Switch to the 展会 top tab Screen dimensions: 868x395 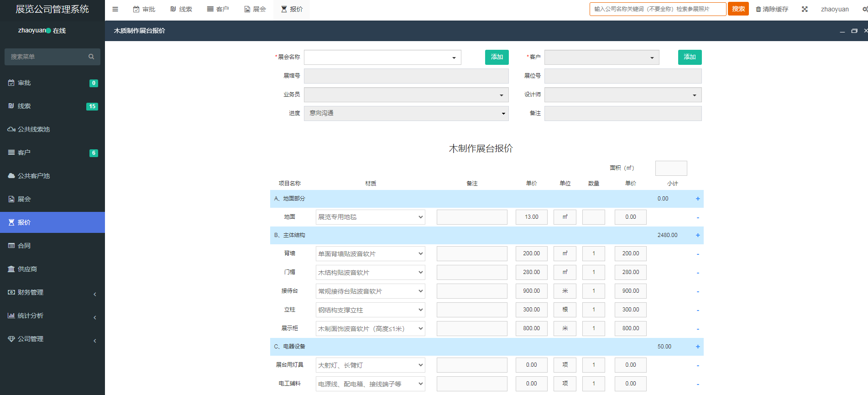(x=255, y=9)
